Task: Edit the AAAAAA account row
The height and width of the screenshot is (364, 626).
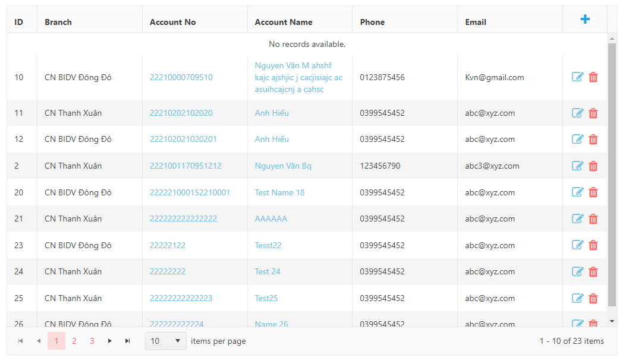Action: [577, 219]
